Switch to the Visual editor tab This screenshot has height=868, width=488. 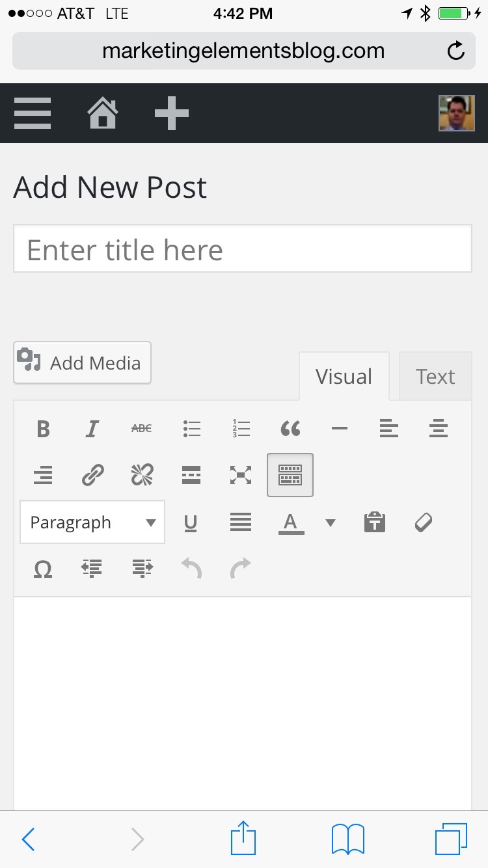click(x=344, y=377)
